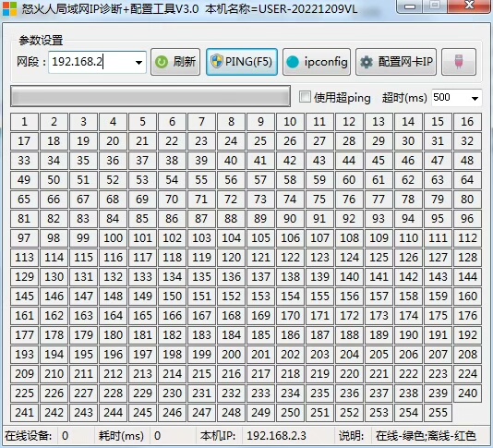
Task: Select host cell 137
Action: coord(260,277)
